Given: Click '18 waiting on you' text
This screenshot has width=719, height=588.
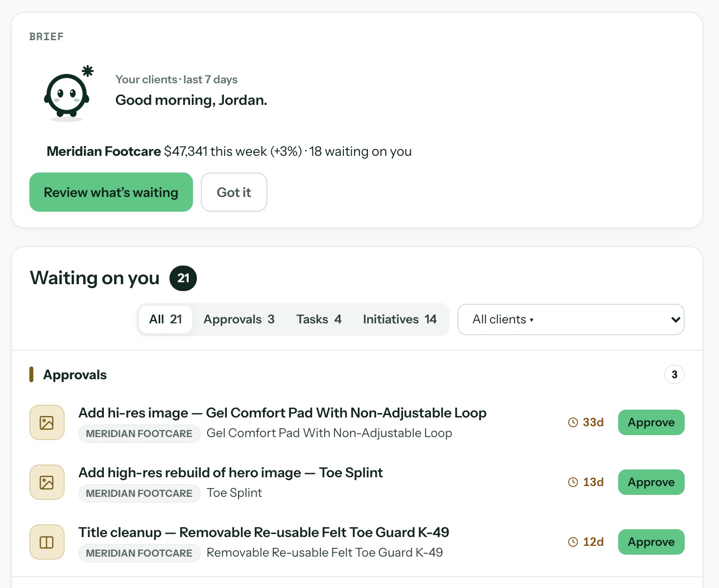Looking at the screenshot, I should pos(360,151).
